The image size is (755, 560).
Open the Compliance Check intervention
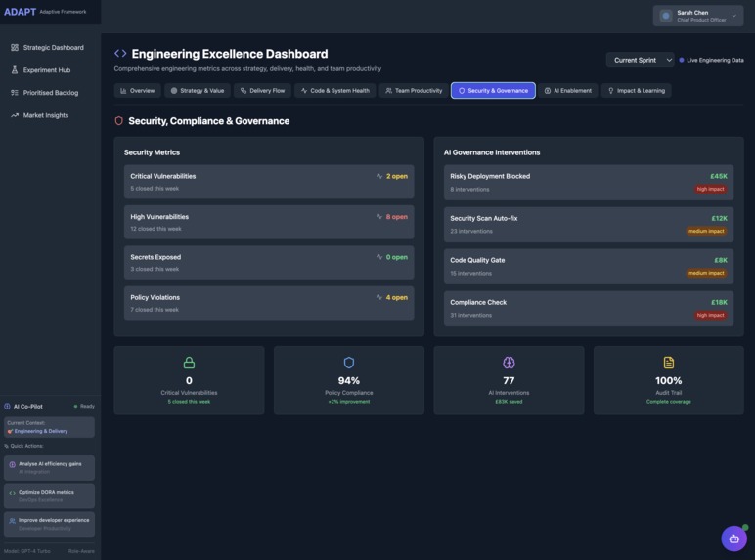589,309
